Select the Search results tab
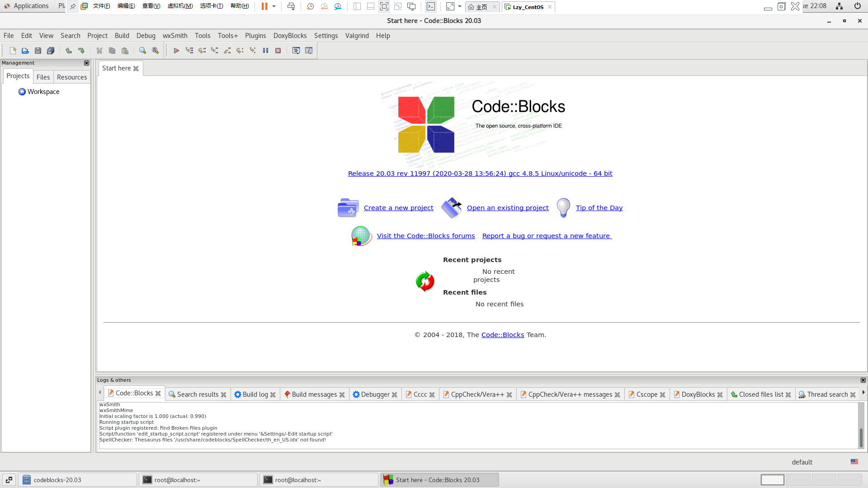The image size is (868, 488). (198, 394)
